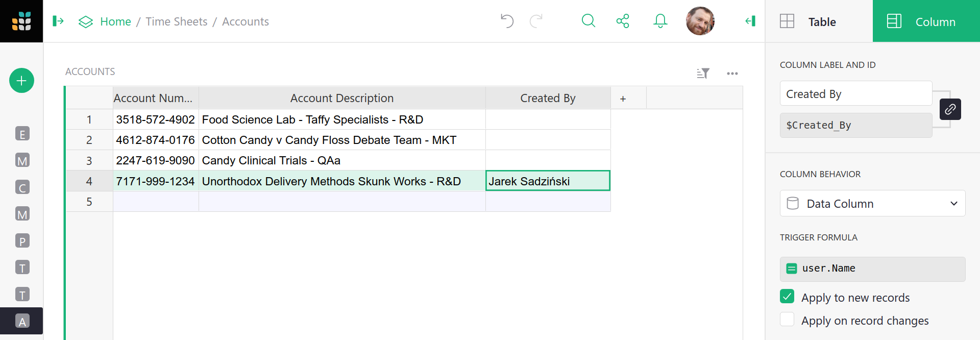This screenshot has height=340, width=980.
Task: Open the Accounts section three-dots menu
Action: [732, 74]
